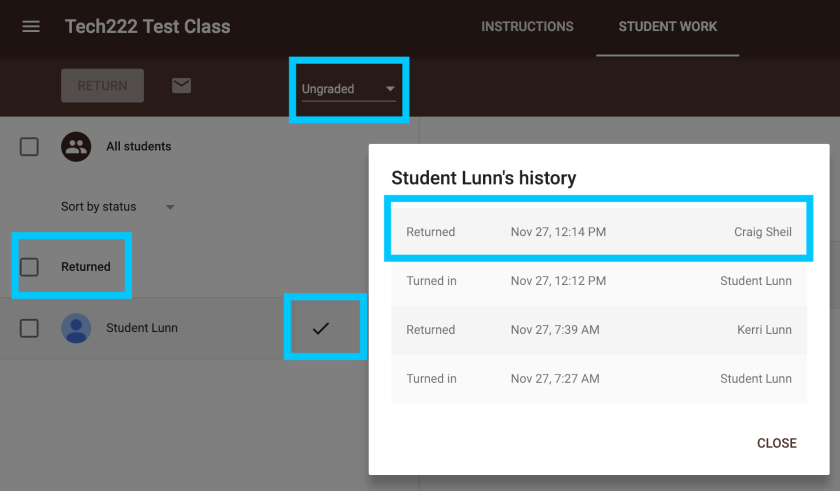Viewport: 840px width, 491px height.
Task: Click the checkmark next to Student Lunn
Action: [321, 328]
